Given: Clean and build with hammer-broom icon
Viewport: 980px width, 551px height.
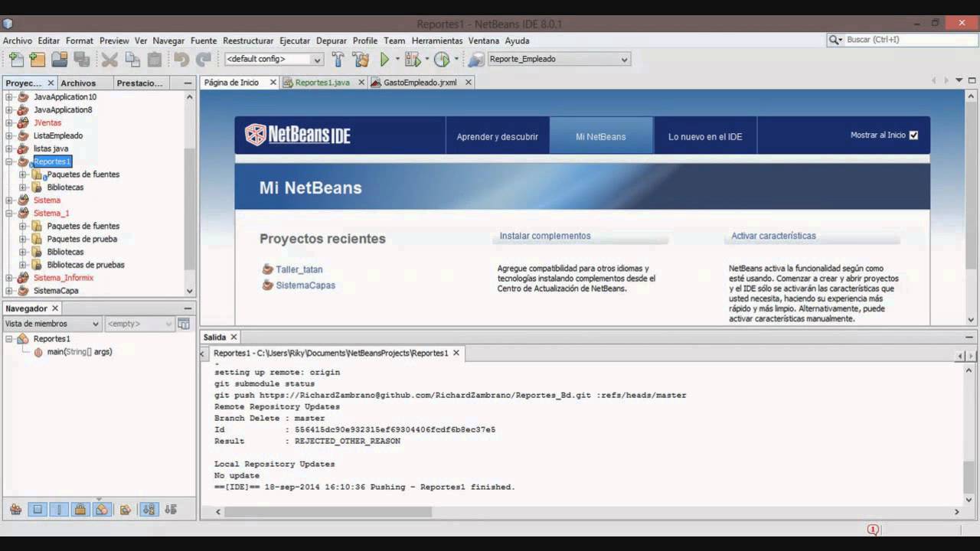Looking at the screenshot, I should tap(361, 59).
